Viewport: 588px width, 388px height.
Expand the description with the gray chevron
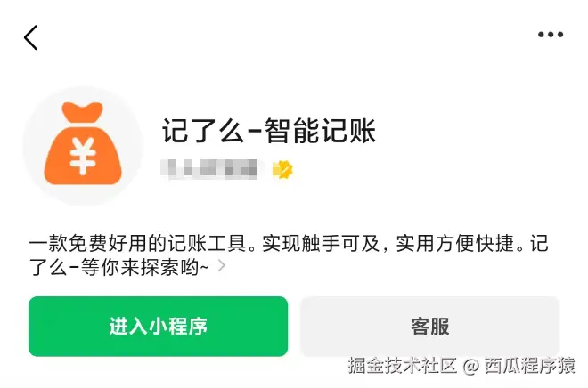(222, 266)
